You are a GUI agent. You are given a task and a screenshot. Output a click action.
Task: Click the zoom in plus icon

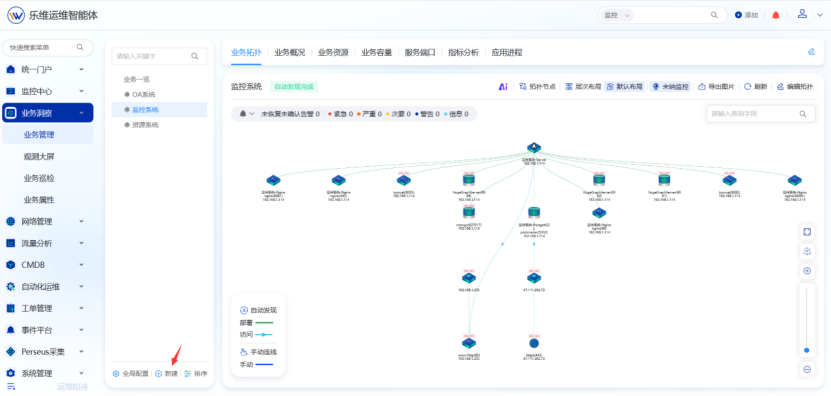click(807, 271)
